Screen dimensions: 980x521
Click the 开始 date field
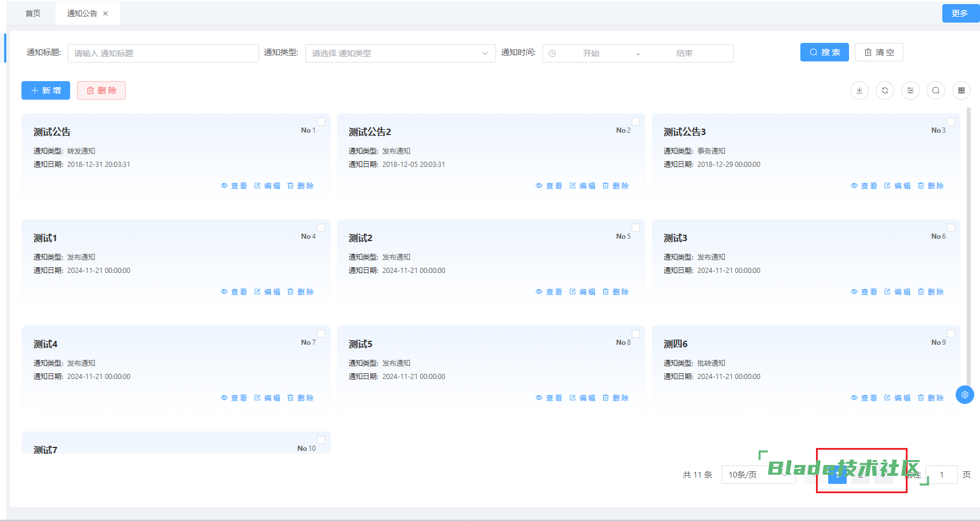[591, 53]
